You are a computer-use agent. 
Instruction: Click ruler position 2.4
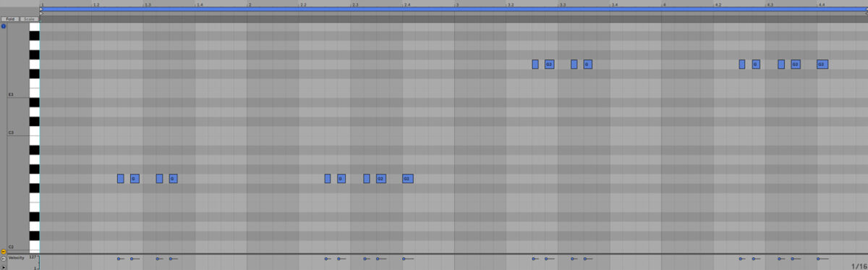[407, 4]
